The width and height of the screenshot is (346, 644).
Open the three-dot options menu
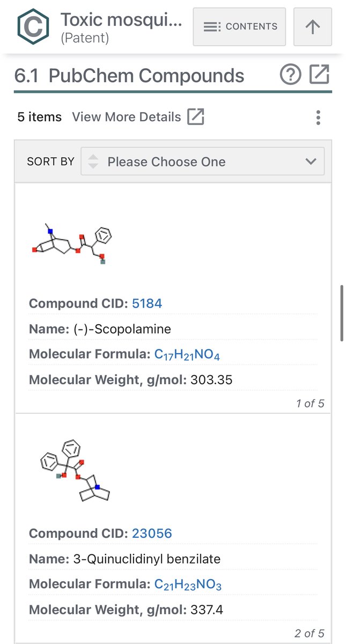click(319, 118)
